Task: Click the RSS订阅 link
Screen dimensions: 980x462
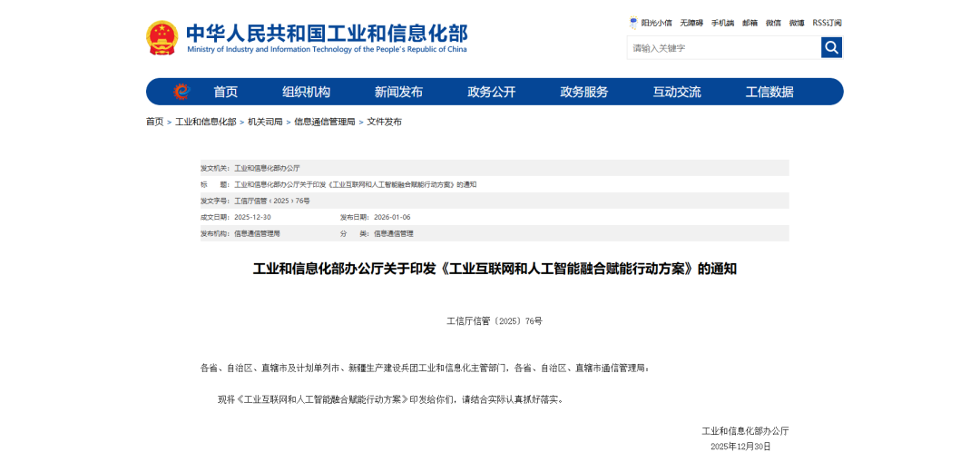Action: pyautogui.click(x=827, y=23)
